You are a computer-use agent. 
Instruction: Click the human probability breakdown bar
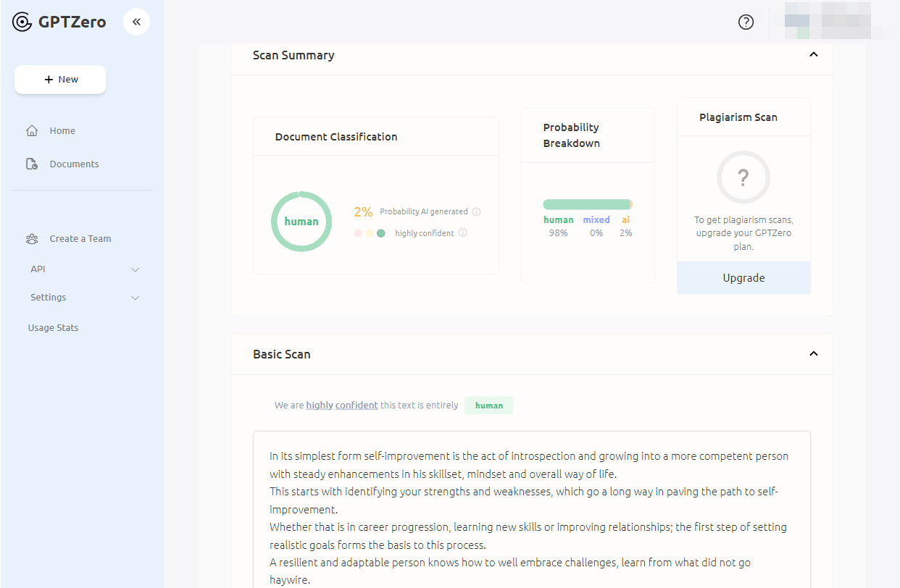click(586, 205)
